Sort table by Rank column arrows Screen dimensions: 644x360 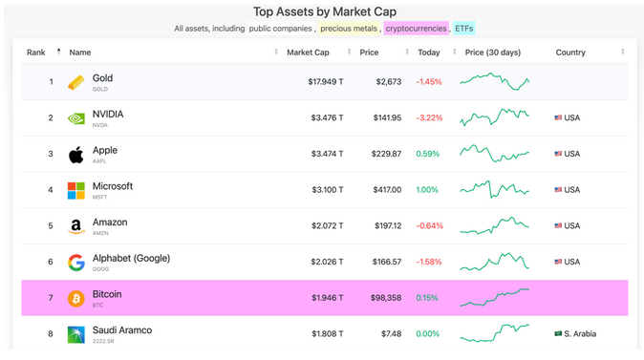(58, 52)
